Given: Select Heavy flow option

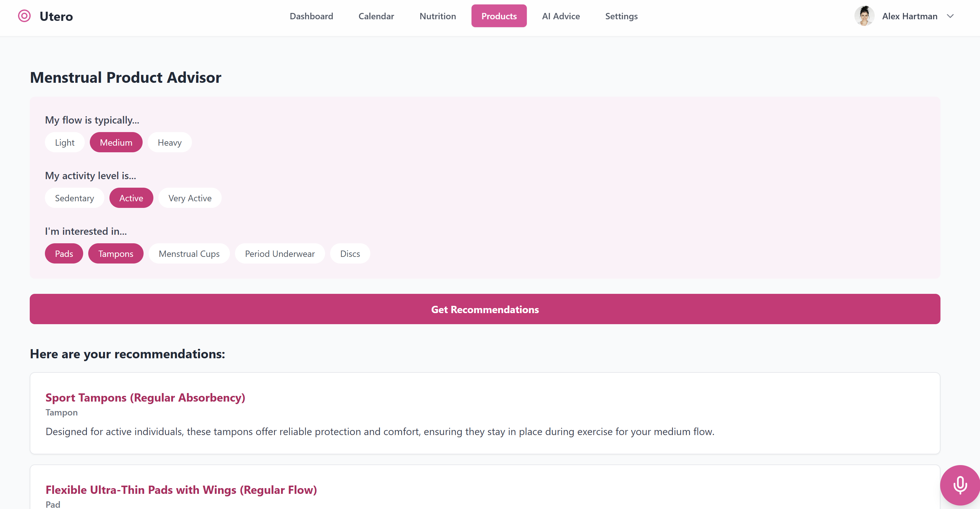Looking at the screenshot, I should [169, 142].
